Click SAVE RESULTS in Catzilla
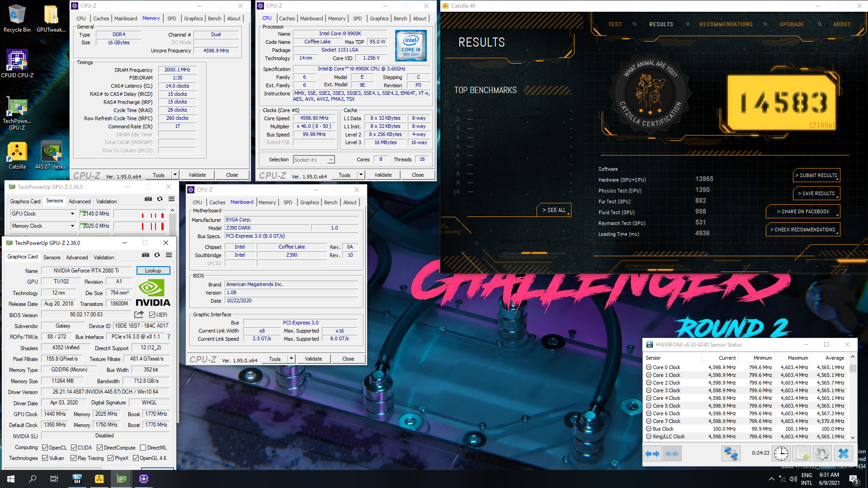Viewport: 868px width, 488px height. [x=817, y=193]
